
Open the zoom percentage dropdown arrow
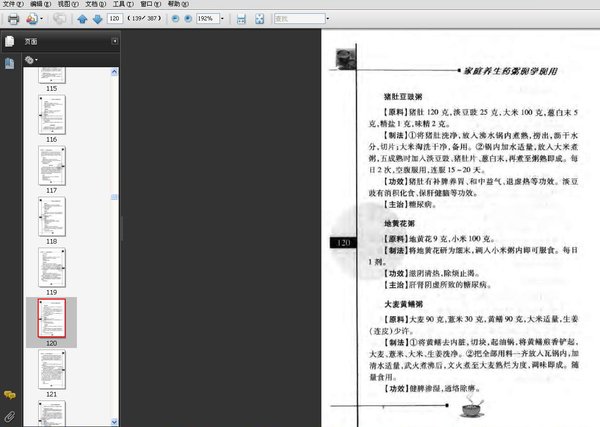[222, 18]
